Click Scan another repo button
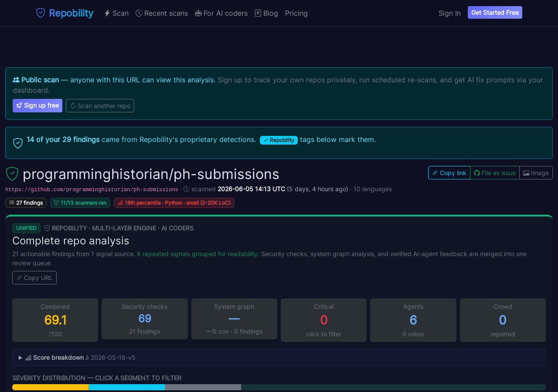The image size is (558, 392). pos(100,105)
